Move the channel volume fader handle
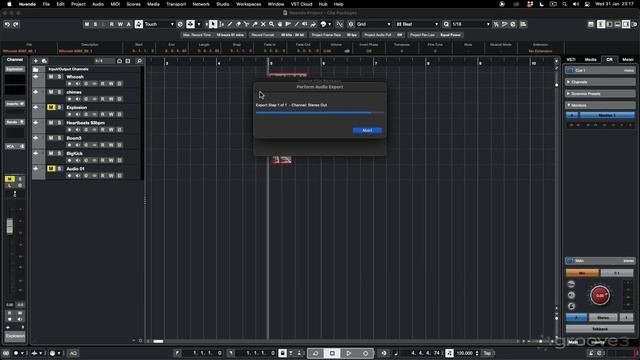This screenshot has width=640, height=360. pyautogui.click(x=9, y=226)
